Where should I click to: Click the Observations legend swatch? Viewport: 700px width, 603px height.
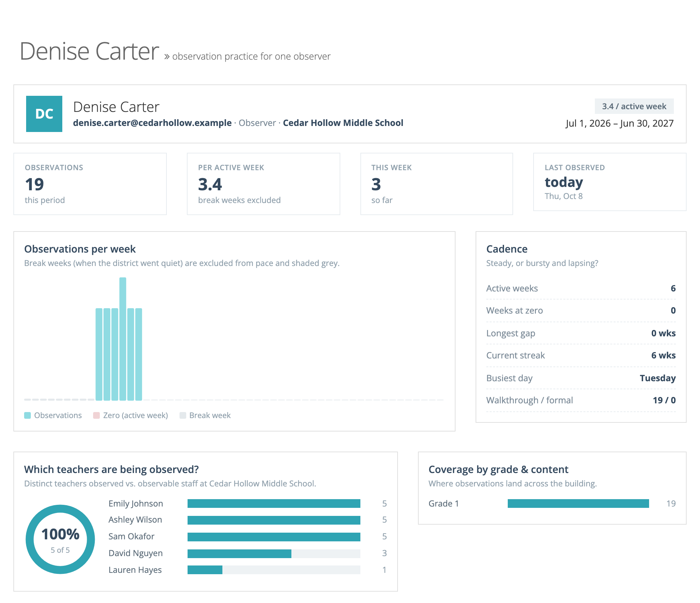28,415
